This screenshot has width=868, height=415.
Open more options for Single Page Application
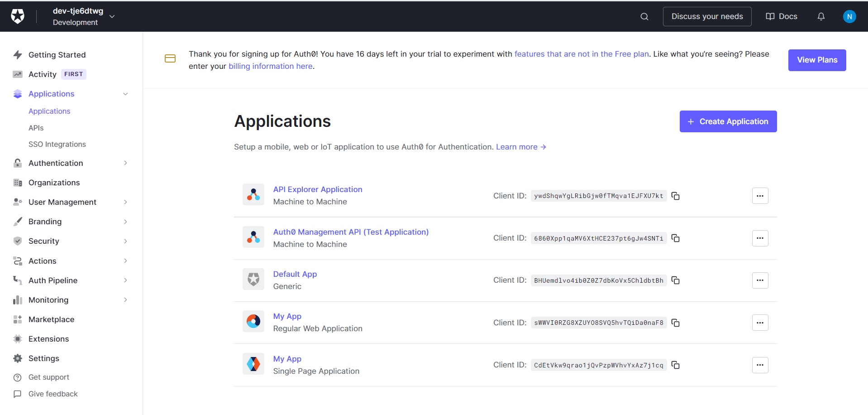point(760,365)
